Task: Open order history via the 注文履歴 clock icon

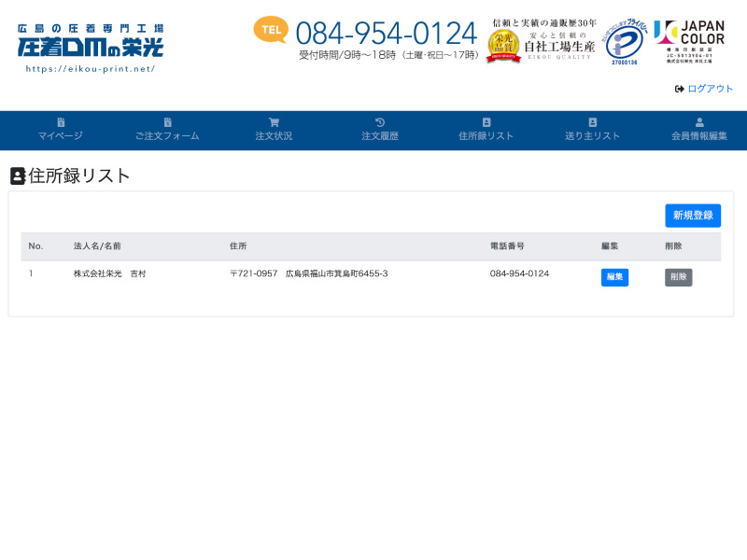Action: tap(379, 122)
